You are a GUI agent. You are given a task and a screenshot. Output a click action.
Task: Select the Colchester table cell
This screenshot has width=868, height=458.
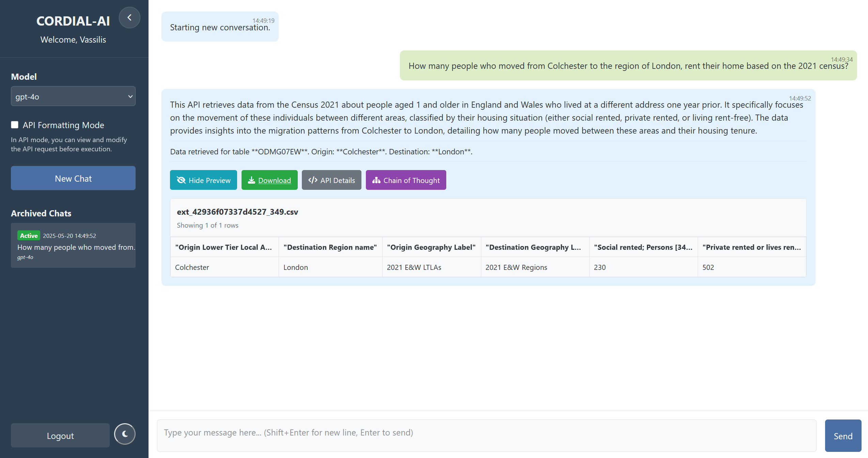pos(224,267)
